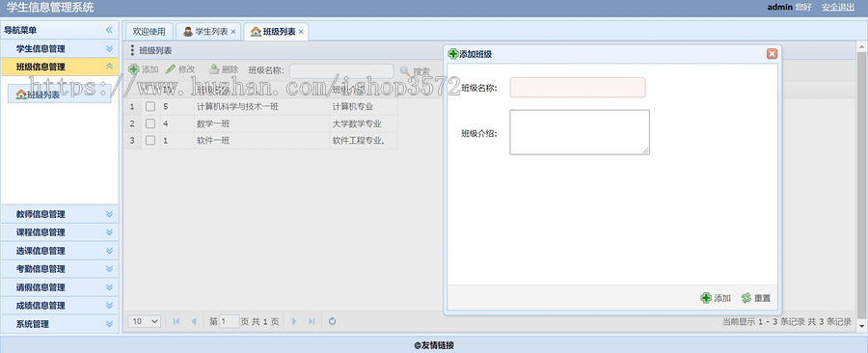Expand the 教师信息管理 section
Viewport: 868px width, 353px height.
pyautogui.click(x=109, y=214)
